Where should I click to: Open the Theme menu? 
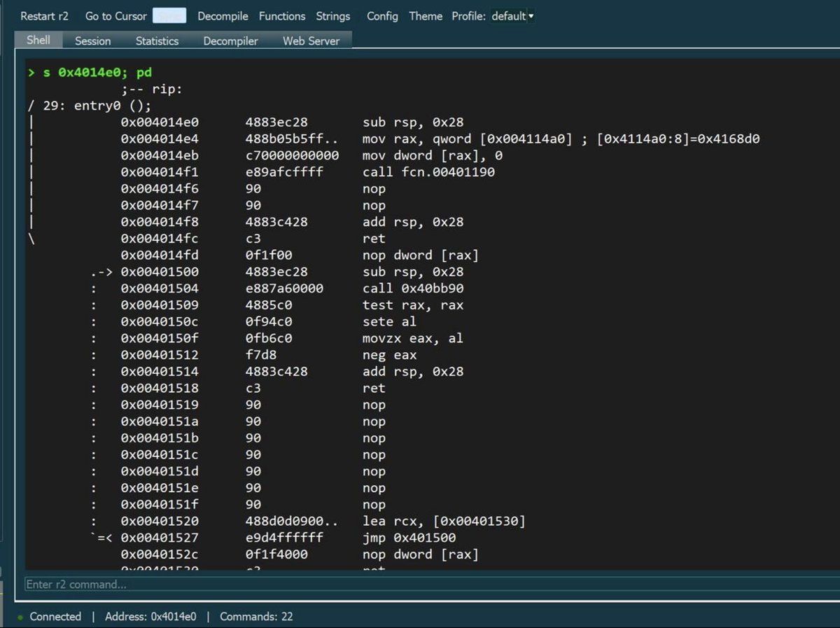[x=426, y=15]
